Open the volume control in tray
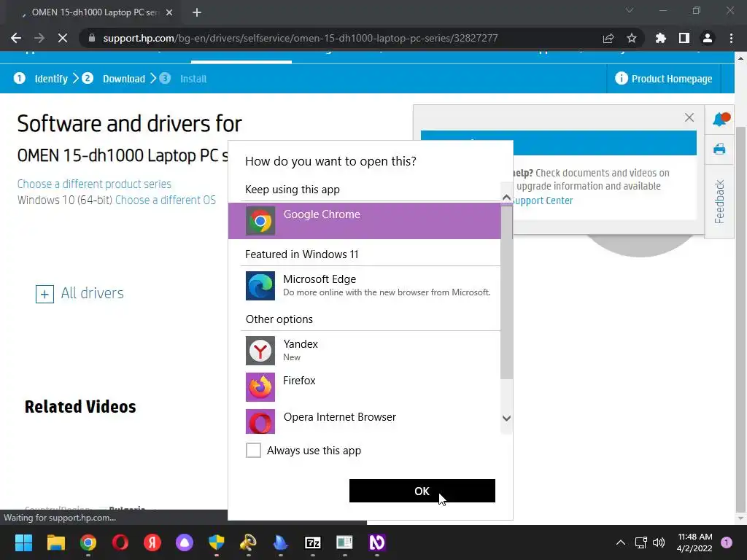Screen dimensions: 747x560 point(659,542)
